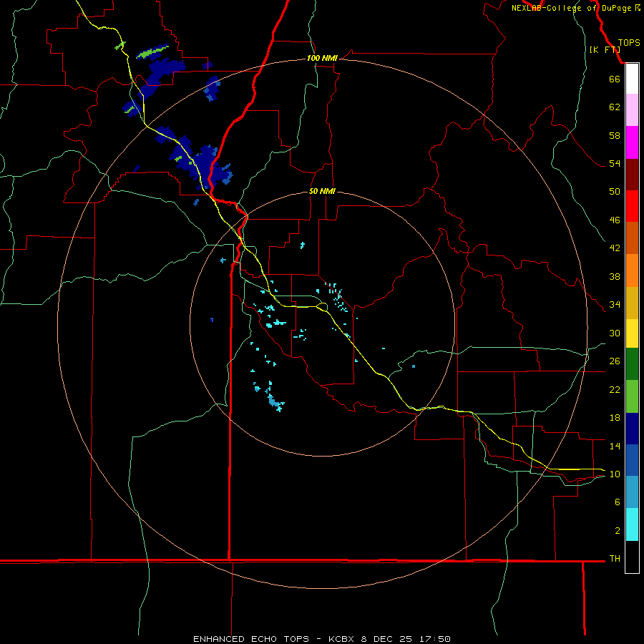This screenshot has height=644, width=644.
Task: Click the legend value 58
Action: coord(615,135)
